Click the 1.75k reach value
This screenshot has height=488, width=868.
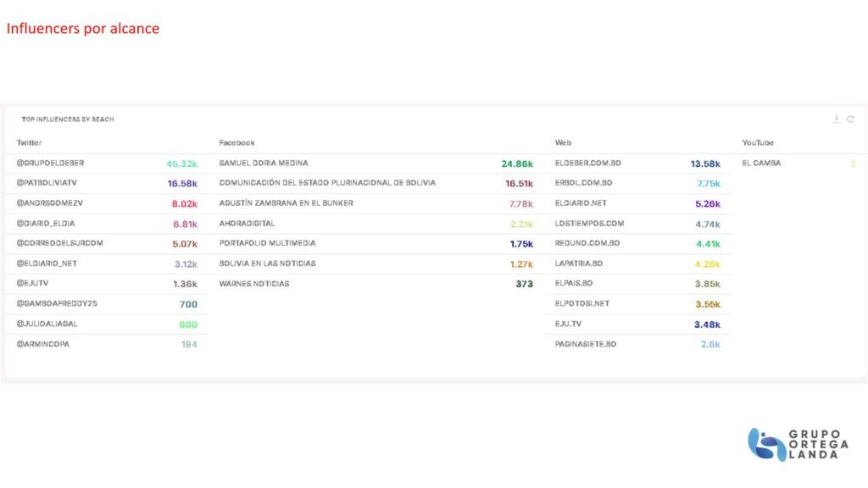[x=521, y=243]
